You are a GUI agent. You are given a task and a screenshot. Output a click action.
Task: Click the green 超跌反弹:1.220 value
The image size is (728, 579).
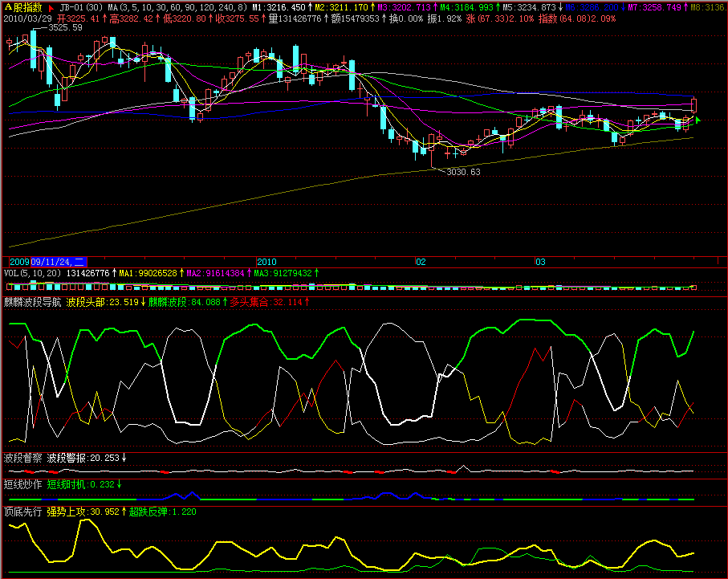[162, 512]
